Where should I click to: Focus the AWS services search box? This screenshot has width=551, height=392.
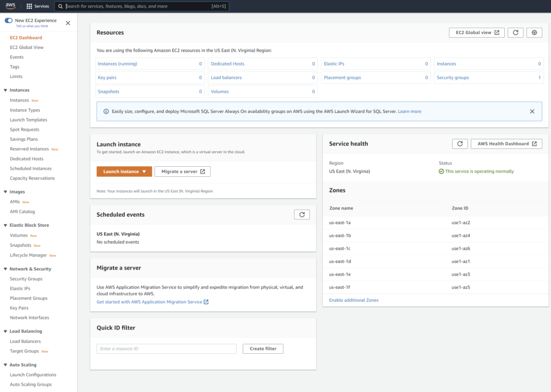(x=142, y=6)
